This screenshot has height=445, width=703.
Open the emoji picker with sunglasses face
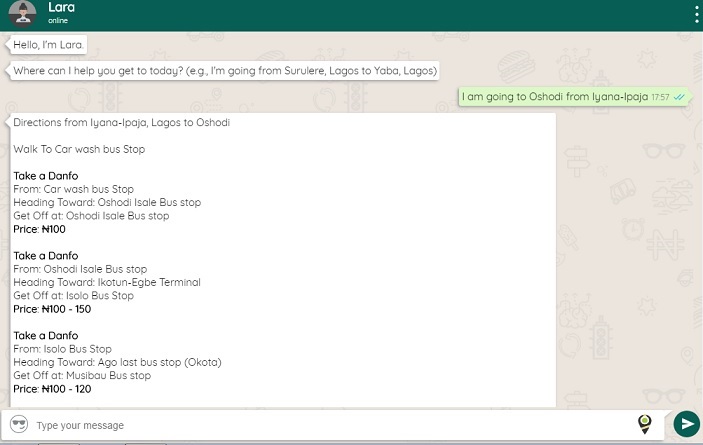pos(19,424)
